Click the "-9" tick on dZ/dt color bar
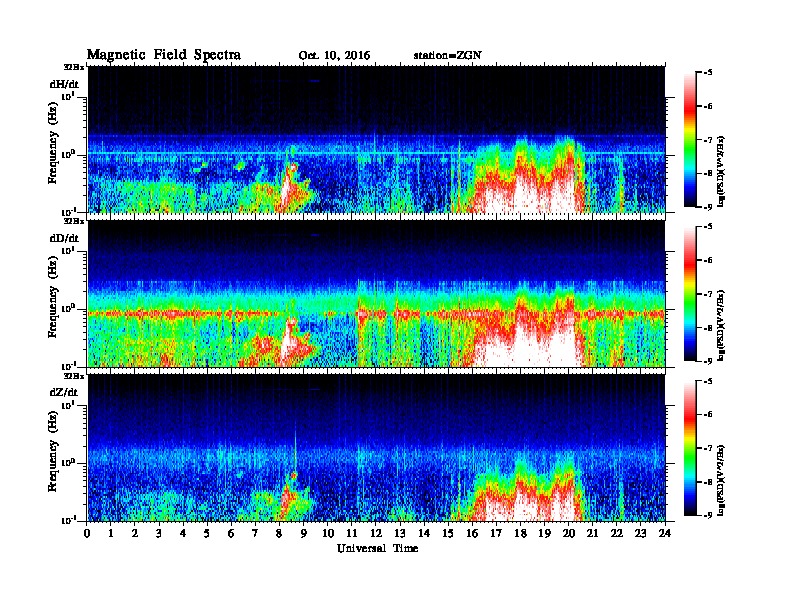The height and width of the screenshot is (612, 792). 707,515
